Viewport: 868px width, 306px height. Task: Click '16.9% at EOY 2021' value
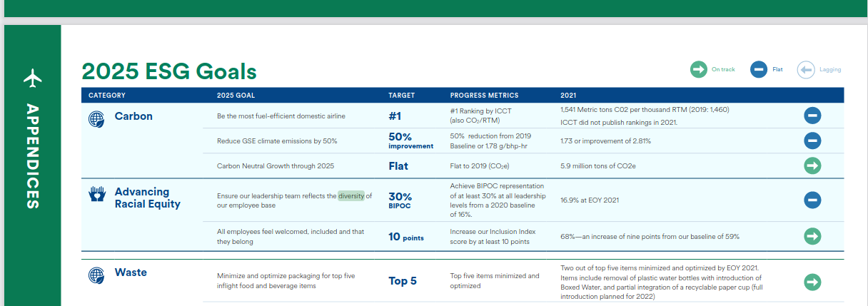coord(589,200)
